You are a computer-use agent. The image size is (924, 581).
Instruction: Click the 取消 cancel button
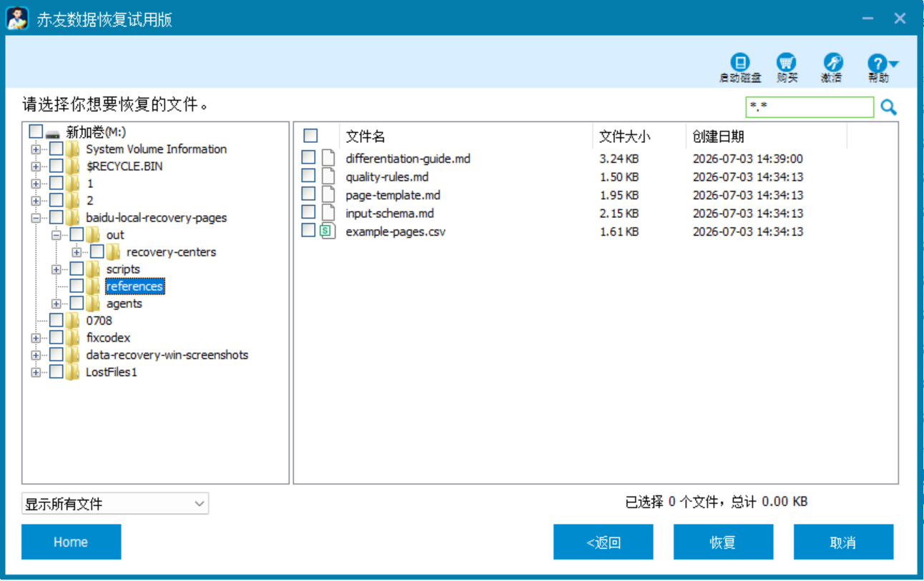point(843,542)
